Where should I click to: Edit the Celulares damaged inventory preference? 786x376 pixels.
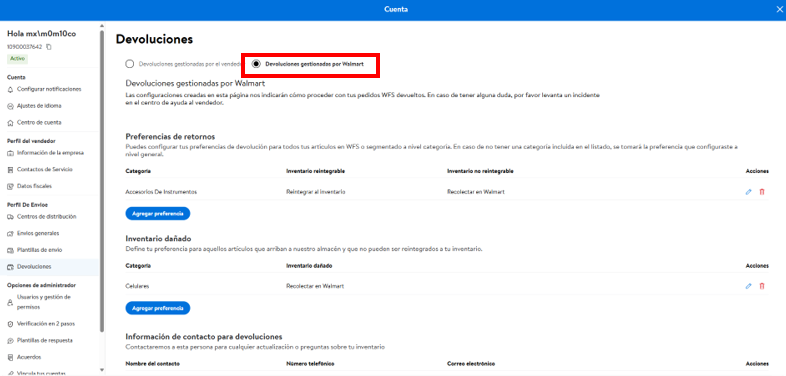tap(748, 286)
